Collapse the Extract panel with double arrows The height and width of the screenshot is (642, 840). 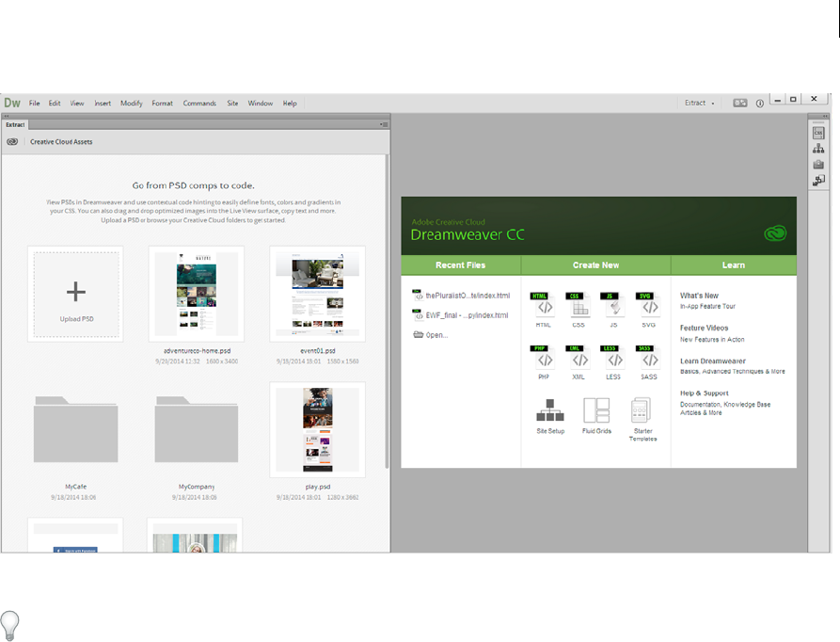pyautogui.click(x=7, y=116)
